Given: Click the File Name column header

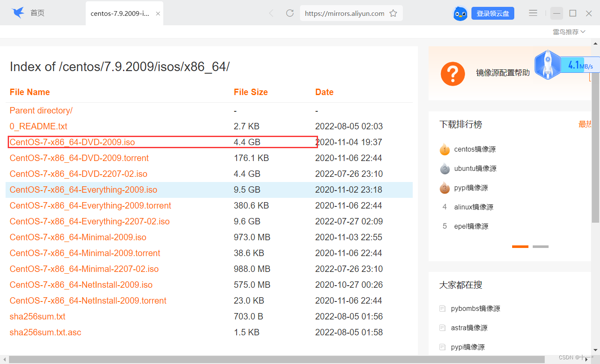Looking at the screenshot, I should click(x=30, y=92).
